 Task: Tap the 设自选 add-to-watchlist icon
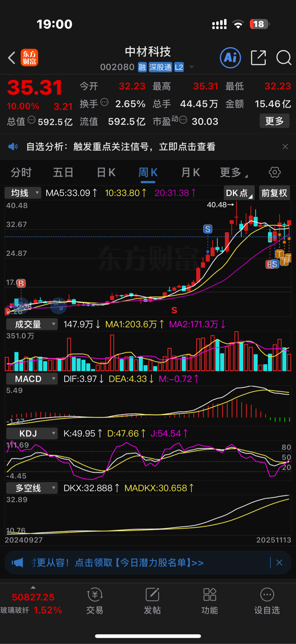pyautogui.click(x=267, y=595)
